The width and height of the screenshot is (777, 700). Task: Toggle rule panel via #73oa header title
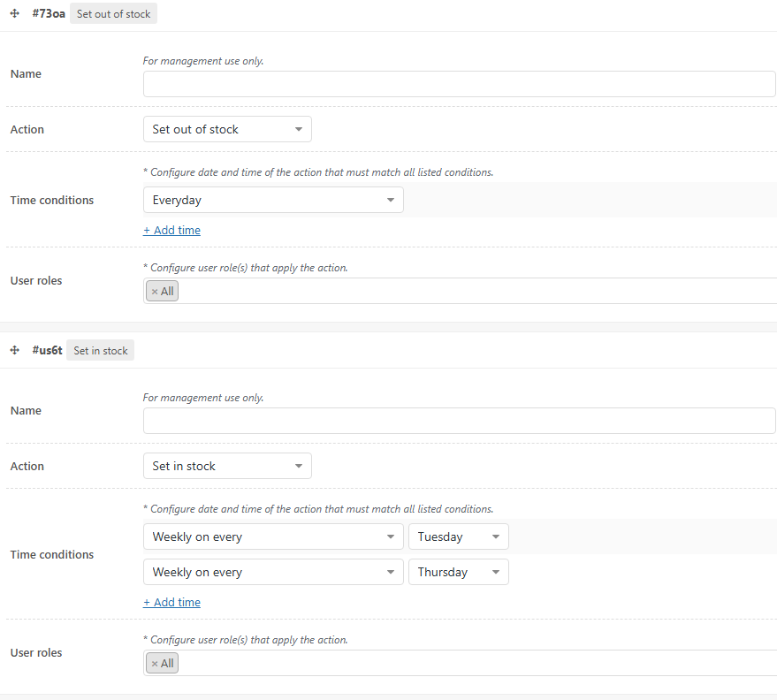[x=49, y=14]
